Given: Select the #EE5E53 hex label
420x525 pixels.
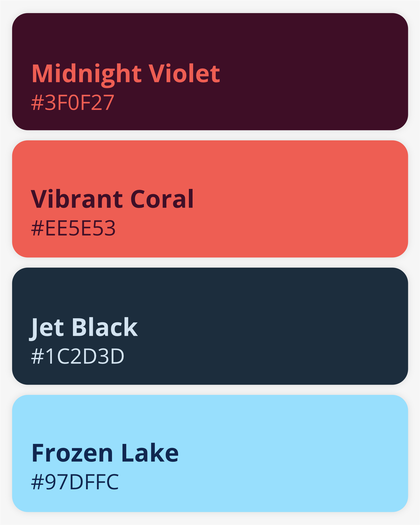Looking at the screenshot, I should point(73,228).
